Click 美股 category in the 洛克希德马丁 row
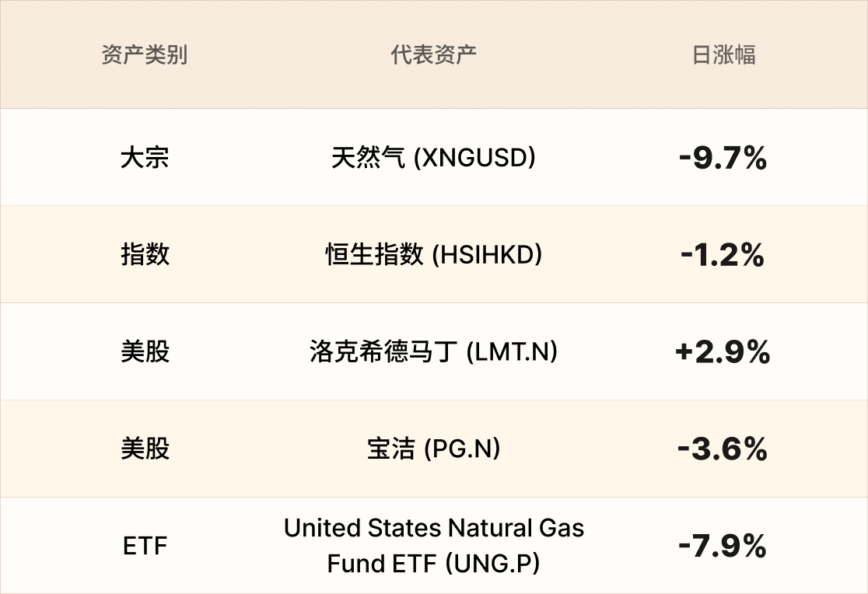The width and height of the screenshot is (868, 594). point(145,352)
